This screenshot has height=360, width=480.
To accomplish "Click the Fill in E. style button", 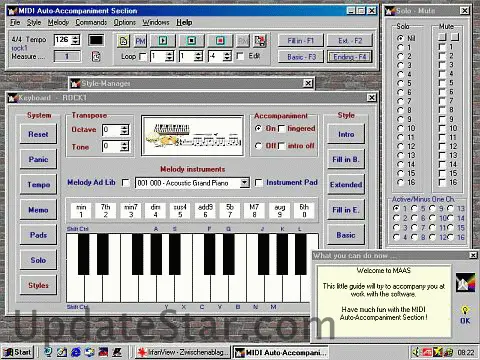I will (346, 210).
